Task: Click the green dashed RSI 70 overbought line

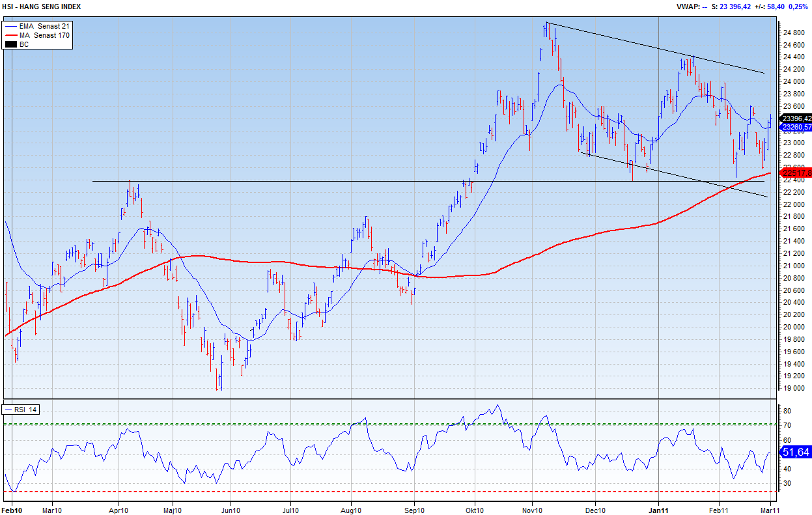Action: (x=391, y=425)
